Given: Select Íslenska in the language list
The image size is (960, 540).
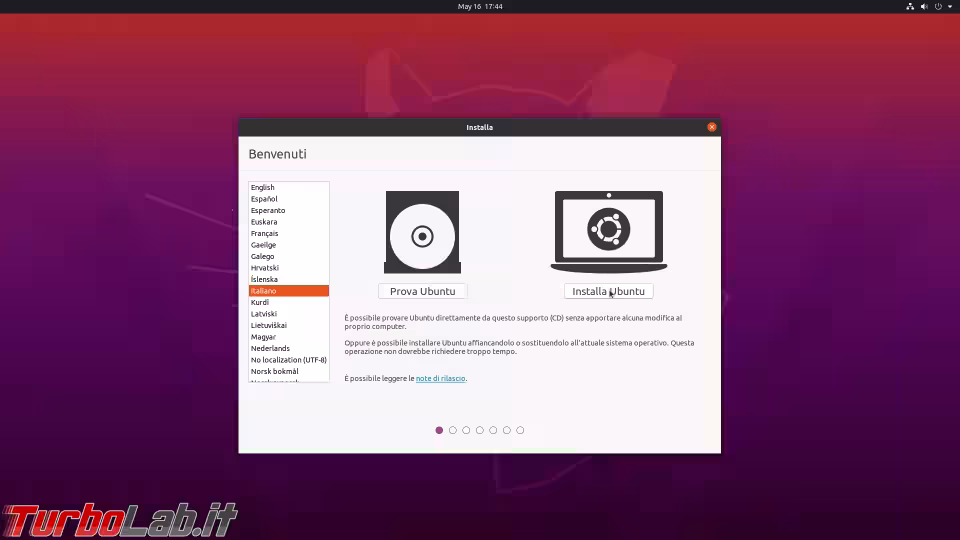Looking at the screenshot, I should (289, 279).
